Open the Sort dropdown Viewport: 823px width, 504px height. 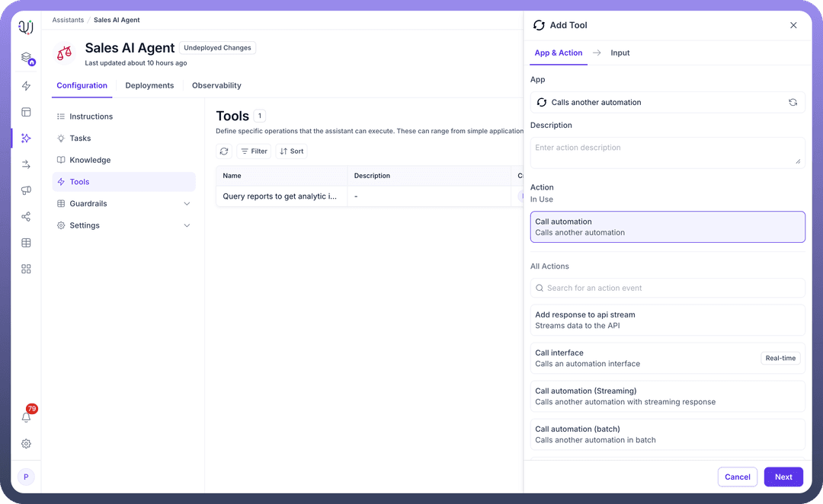pos(292,152)
